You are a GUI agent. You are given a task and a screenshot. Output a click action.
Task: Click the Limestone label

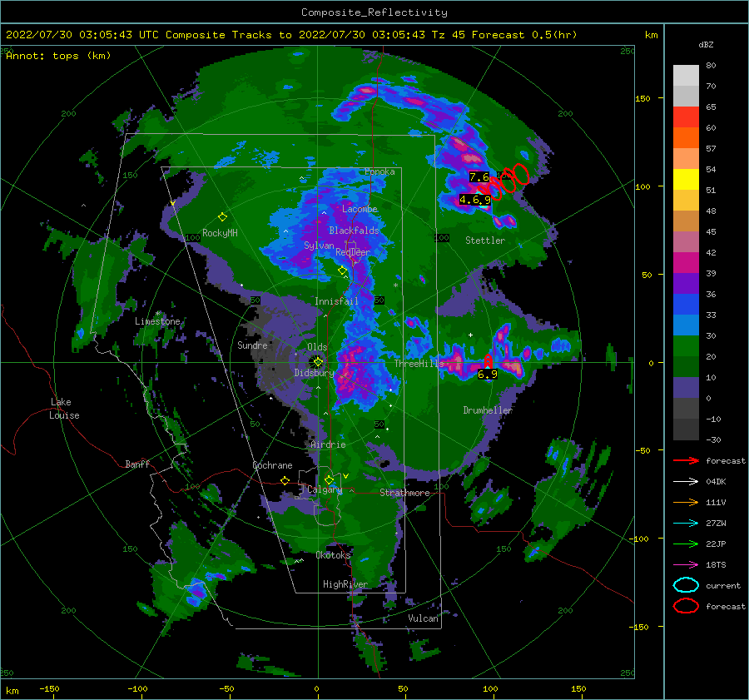pyautogui.click(x=157, y=321)
